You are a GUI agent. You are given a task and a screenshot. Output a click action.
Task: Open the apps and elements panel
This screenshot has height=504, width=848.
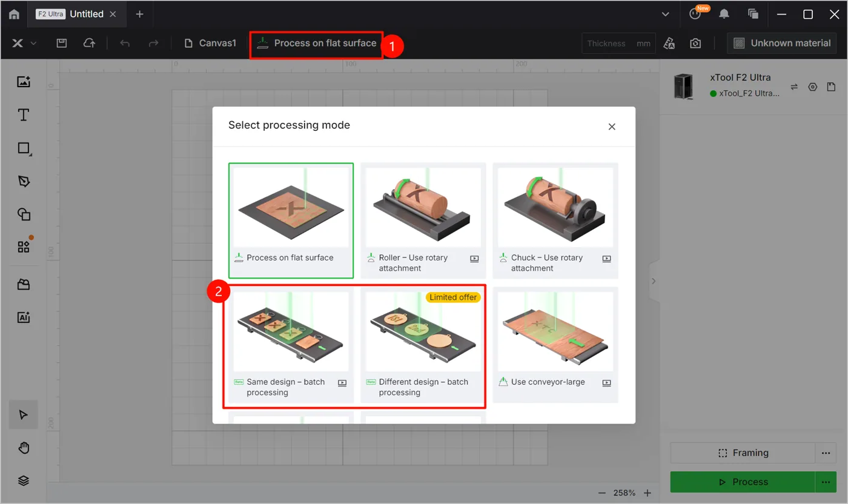click(24, 247)
